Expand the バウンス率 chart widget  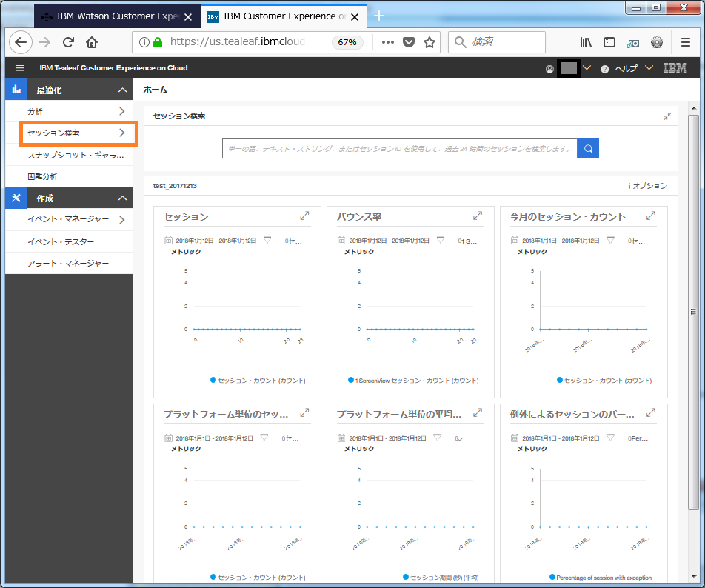478,216
